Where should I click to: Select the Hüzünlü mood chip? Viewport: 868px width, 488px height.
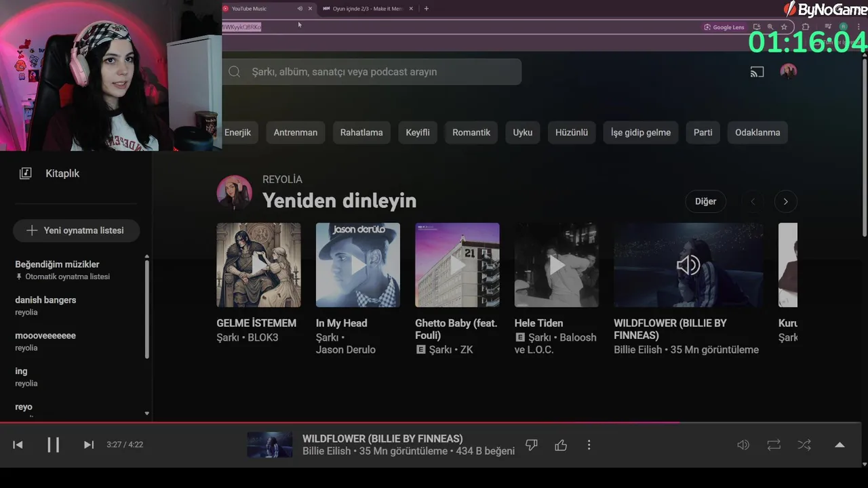572,132
